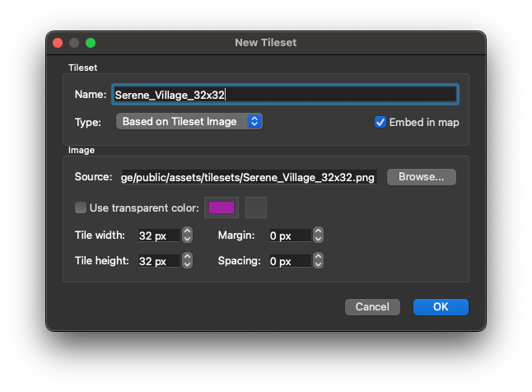Viewport: 532px width, 392px height.
Task: Click the Source image path field
Action: [248, 177]
